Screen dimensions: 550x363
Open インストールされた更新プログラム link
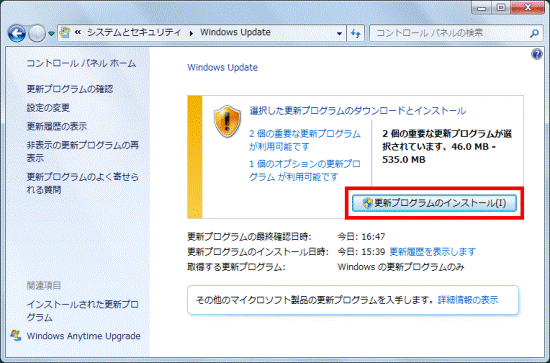point(83,311)
